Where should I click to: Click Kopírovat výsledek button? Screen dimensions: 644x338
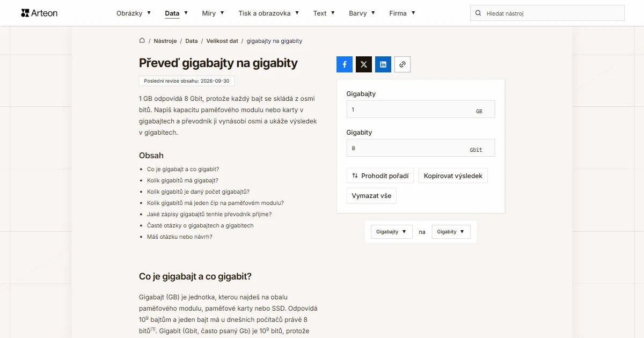[x=453, y=175]
